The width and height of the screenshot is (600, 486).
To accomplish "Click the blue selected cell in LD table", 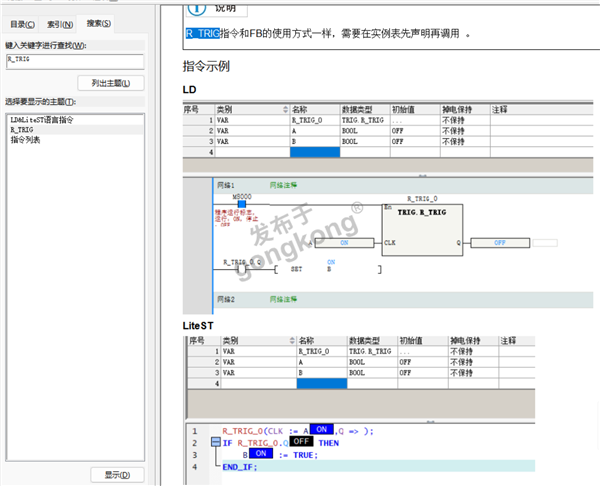I will (314, 152).
